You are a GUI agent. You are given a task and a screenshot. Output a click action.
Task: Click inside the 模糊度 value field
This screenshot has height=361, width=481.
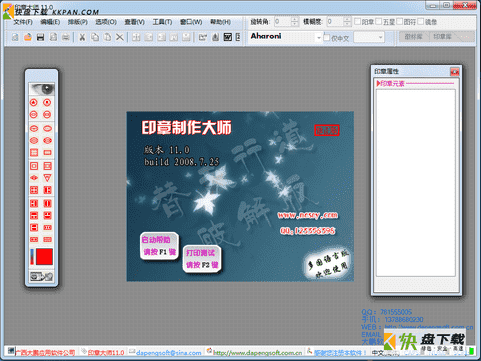[x=335, y=22]
